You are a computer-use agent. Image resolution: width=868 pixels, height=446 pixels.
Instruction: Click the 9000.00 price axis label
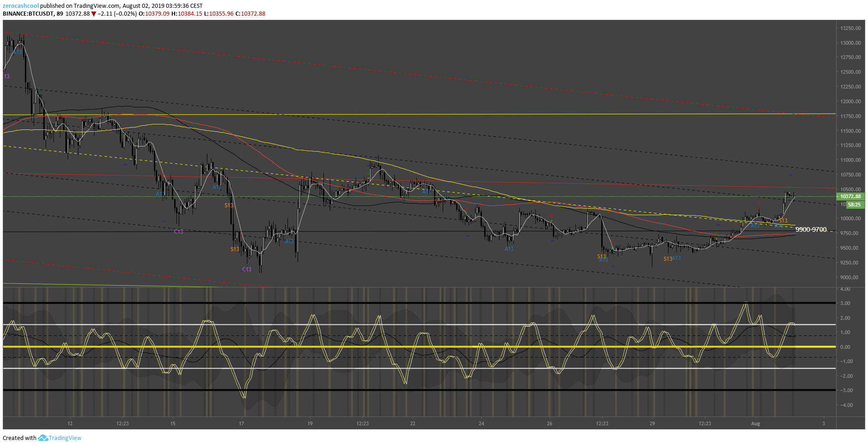849,277
